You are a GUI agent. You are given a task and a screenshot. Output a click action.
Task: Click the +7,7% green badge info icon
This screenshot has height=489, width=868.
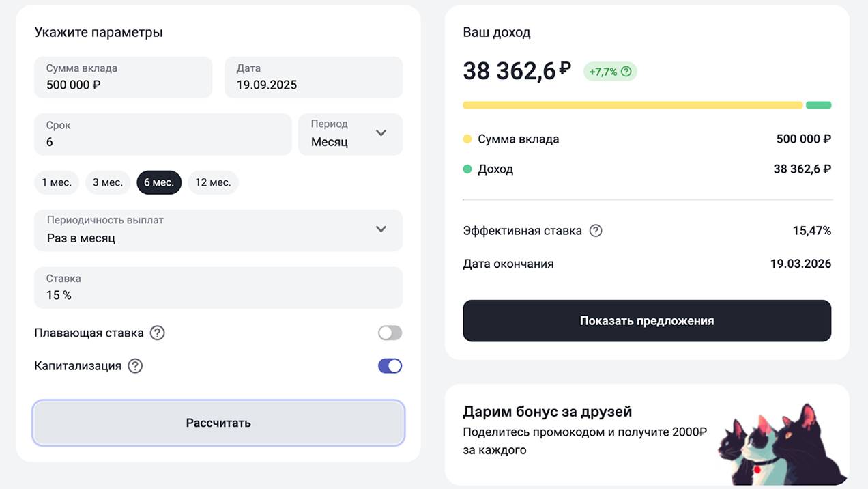click(626, 71)
